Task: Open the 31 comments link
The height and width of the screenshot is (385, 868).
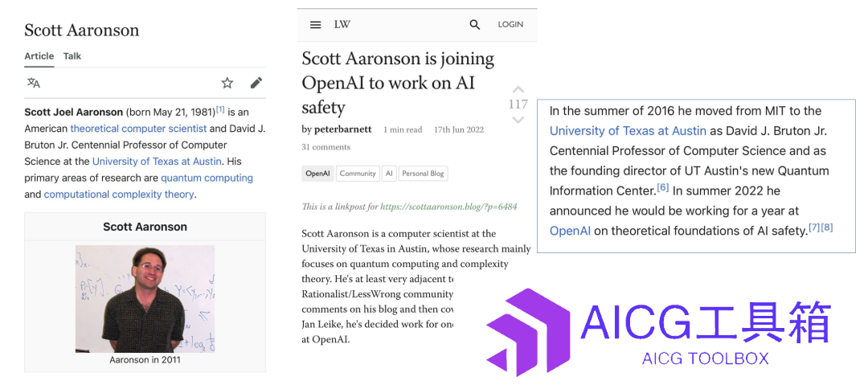Action: (326, 147)
